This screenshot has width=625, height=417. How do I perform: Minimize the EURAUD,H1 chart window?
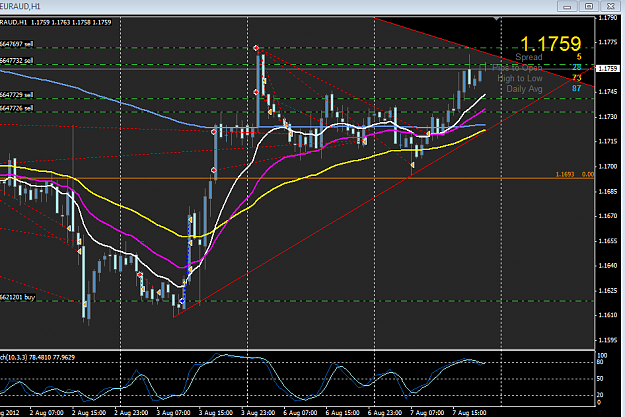[567, 6]
